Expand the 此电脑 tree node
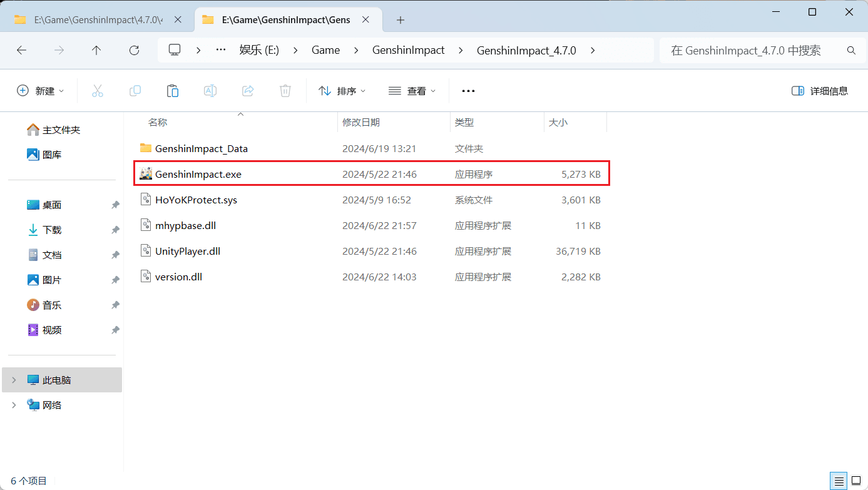The width and height of the screenshot is (868, 490). coord(14,380)
